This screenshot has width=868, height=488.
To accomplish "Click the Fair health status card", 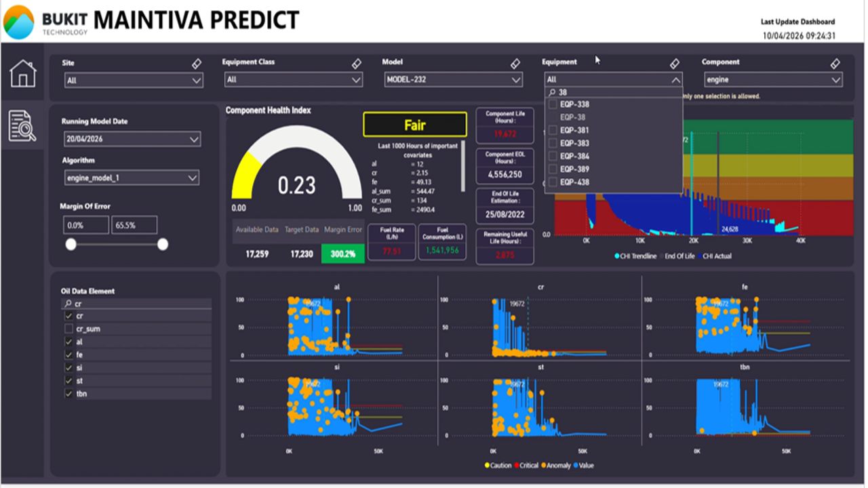I will click(415, 125).
